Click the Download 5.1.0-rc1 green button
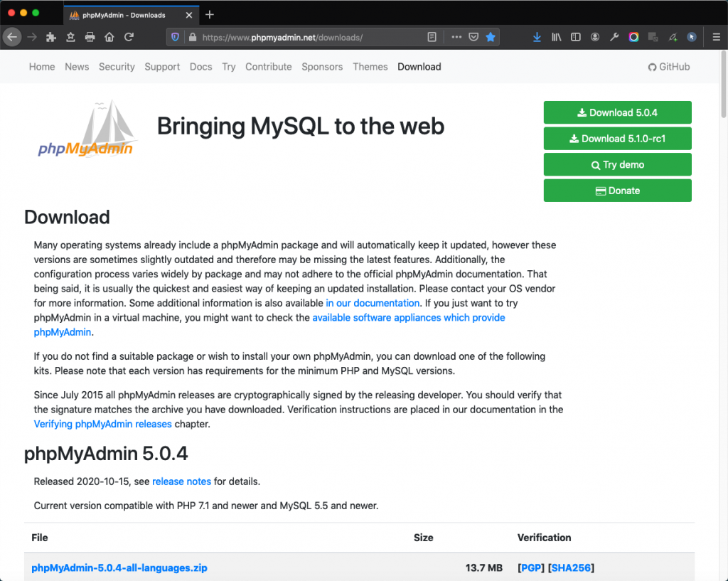 pyautogui.click(x=618, y=139)
